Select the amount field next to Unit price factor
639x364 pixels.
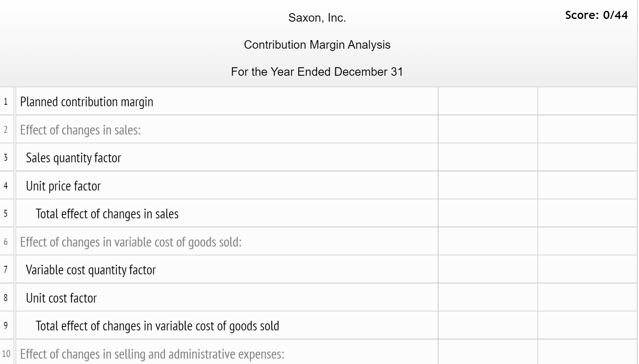pos(488,186)
